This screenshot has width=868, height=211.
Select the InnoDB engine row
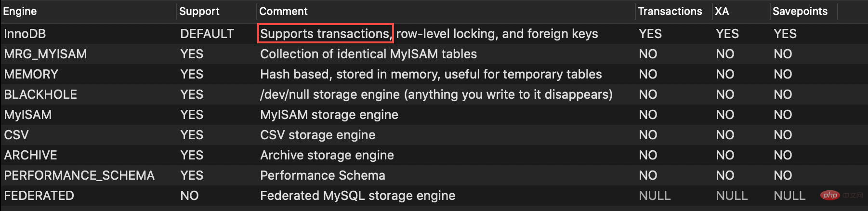(25, 34)
